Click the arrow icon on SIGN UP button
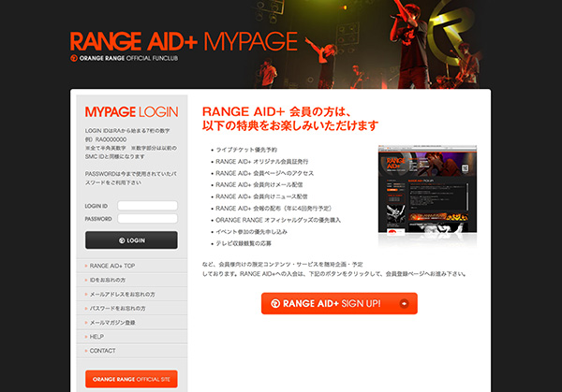 click(404, 303)
